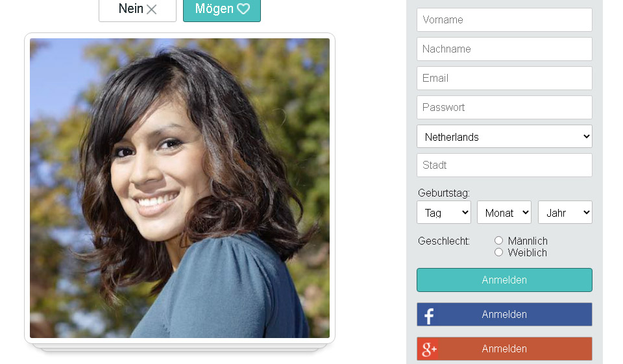Click the X icon on the Nein button
The image size is (623, 364).
[x=151, y=9]
